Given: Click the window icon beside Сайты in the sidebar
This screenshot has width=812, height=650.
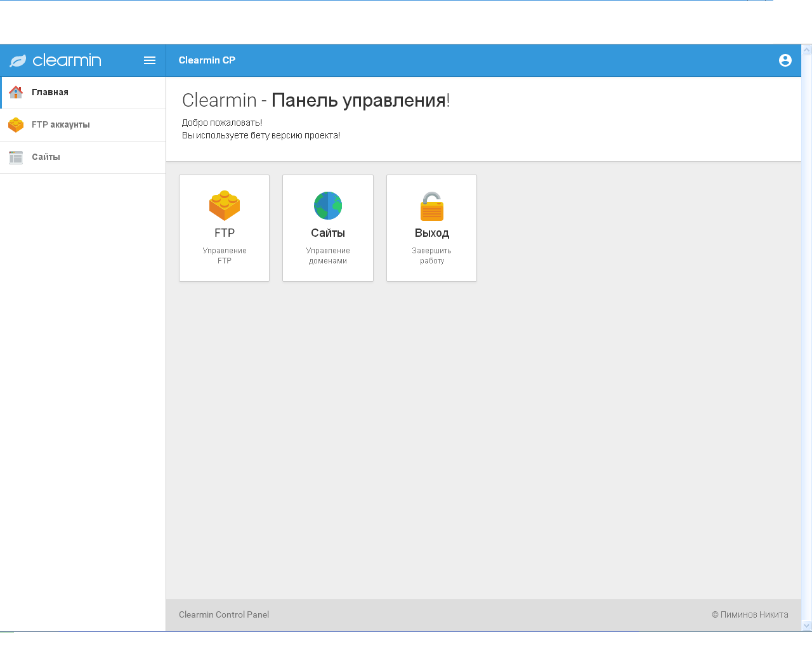Looking at the screenshot, I should (16, 157).
